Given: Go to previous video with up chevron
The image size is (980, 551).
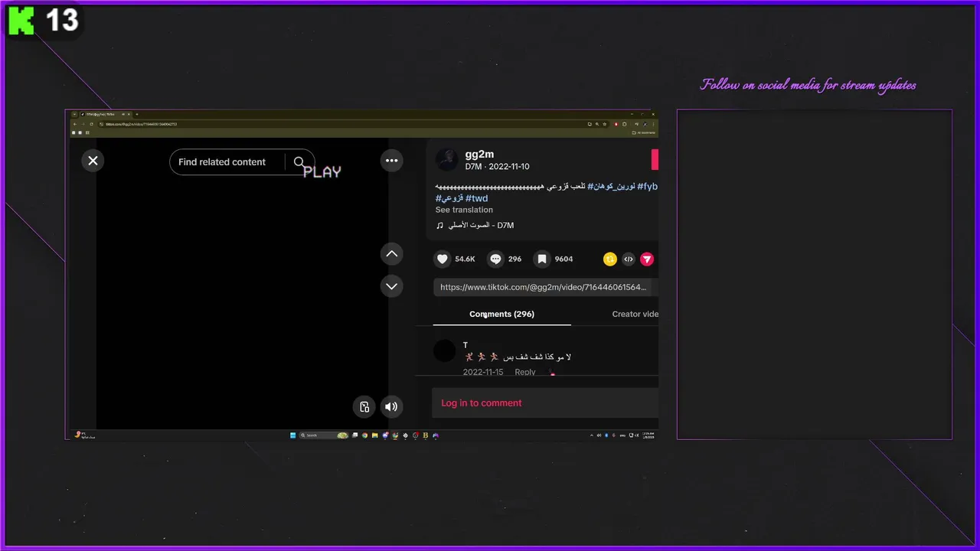Looking at the screenshot, I should coord(391,254).
